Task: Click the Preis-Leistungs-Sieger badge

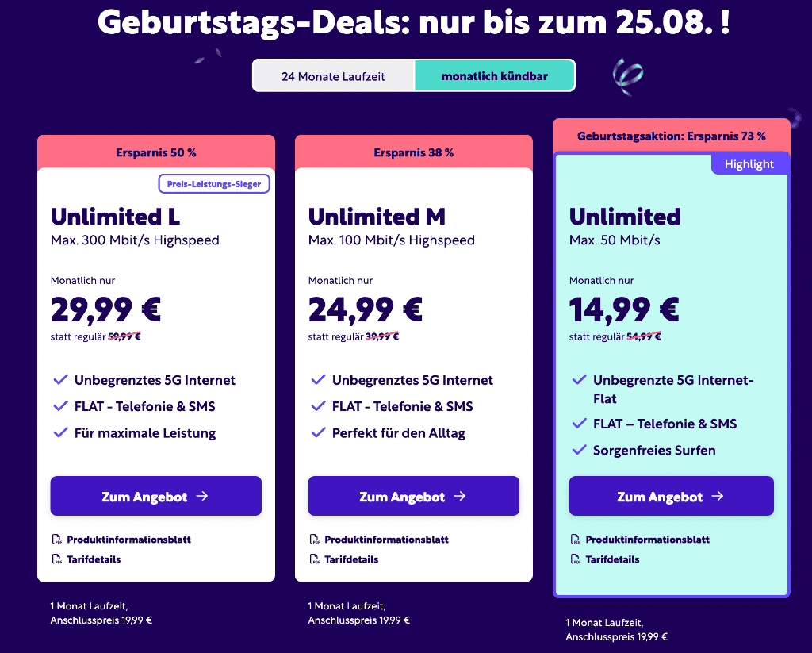Action: (214, 184)
